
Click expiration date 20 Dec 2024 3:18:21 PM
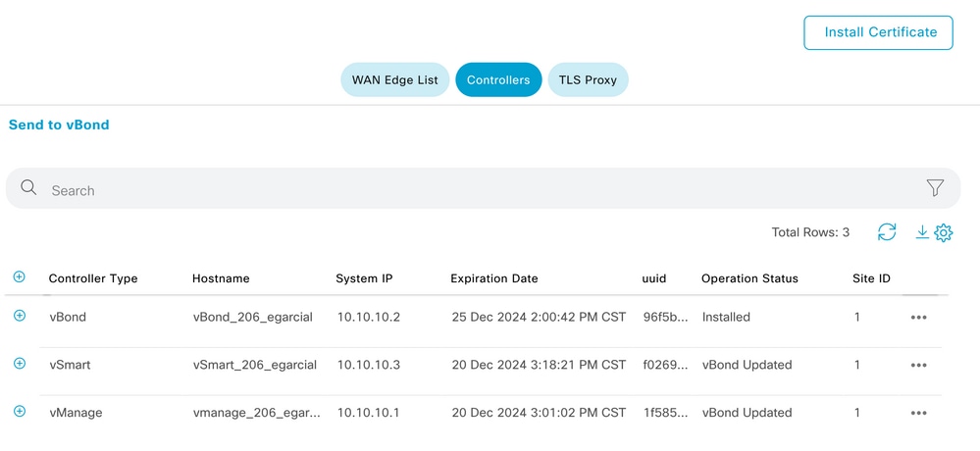[x=539, y=365]
